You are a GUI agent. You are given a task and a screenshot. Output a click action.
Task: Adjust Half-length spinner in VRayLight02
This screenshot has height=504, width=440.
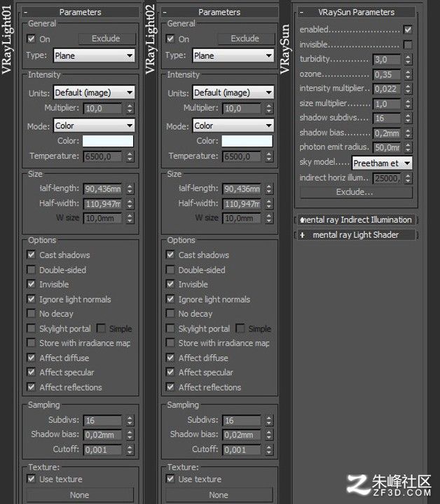pyautogui.click(x=269, y=189)
